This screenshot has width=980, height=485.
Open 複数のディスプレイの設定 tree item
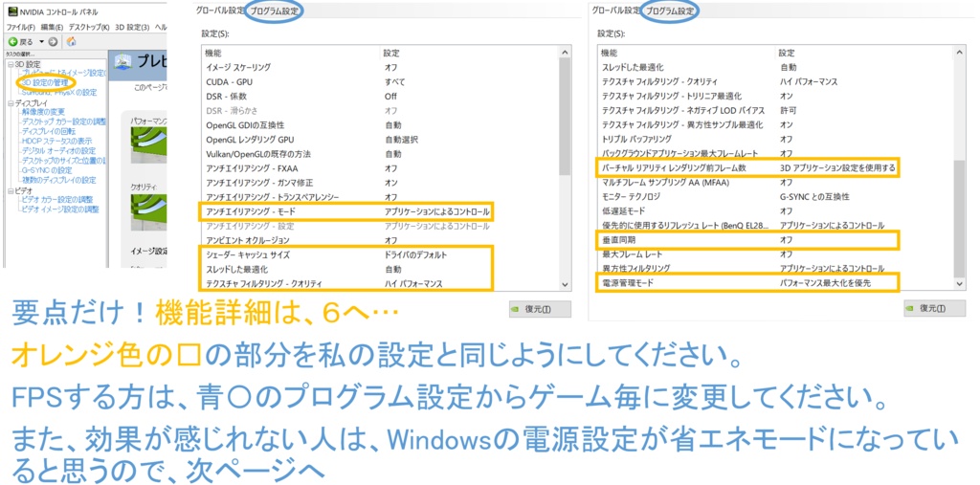58,180
